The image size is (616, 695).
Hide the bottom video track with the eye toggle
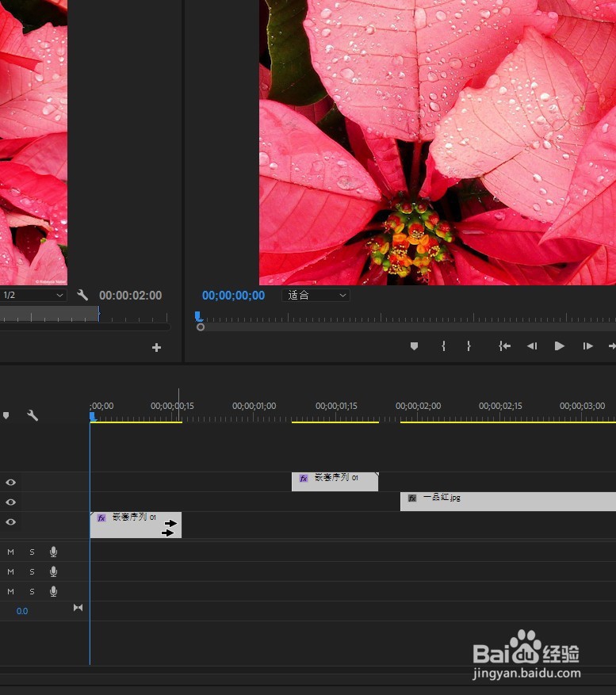pyautogui.click(x=11, y=522)
